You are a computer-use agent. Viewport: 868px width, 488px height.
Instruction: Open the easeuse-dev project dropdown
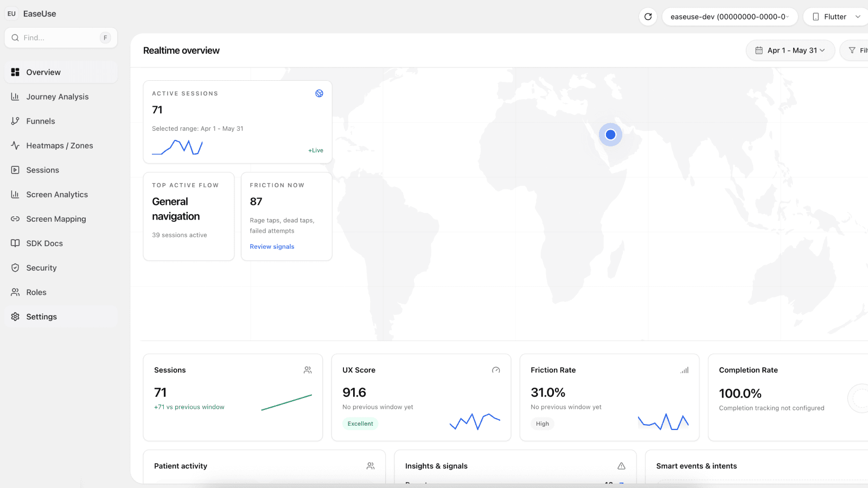[x=730, y=17]
